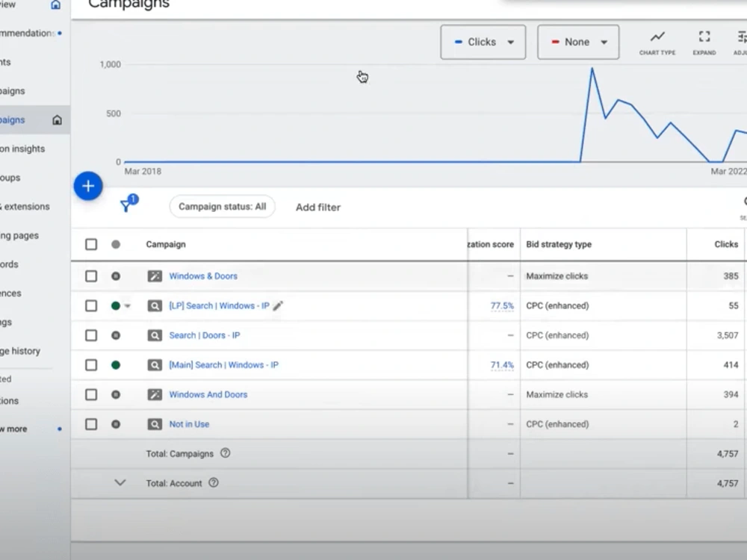
Task: Click the paused status icon for Not in Use
Action: (116, 424)
